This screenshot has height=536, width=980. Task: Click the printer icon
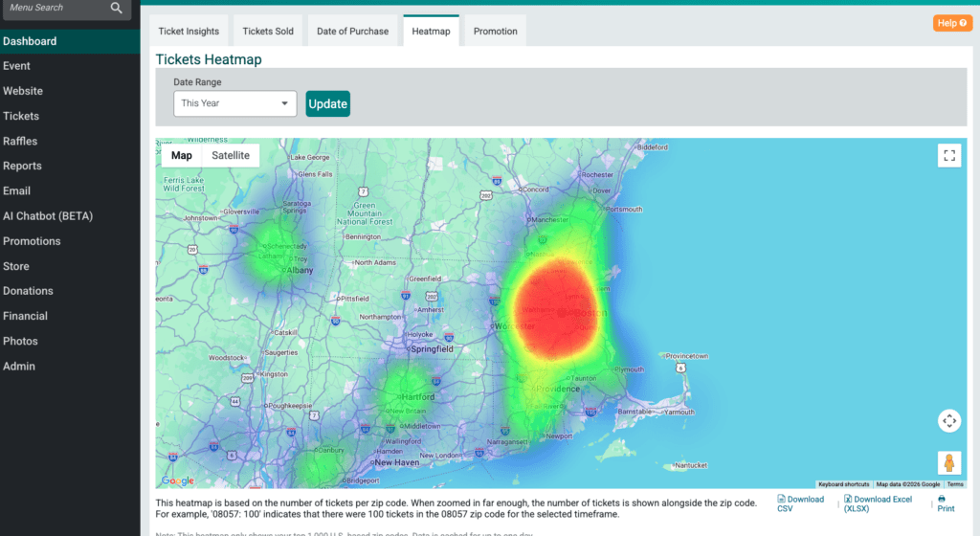942,499
